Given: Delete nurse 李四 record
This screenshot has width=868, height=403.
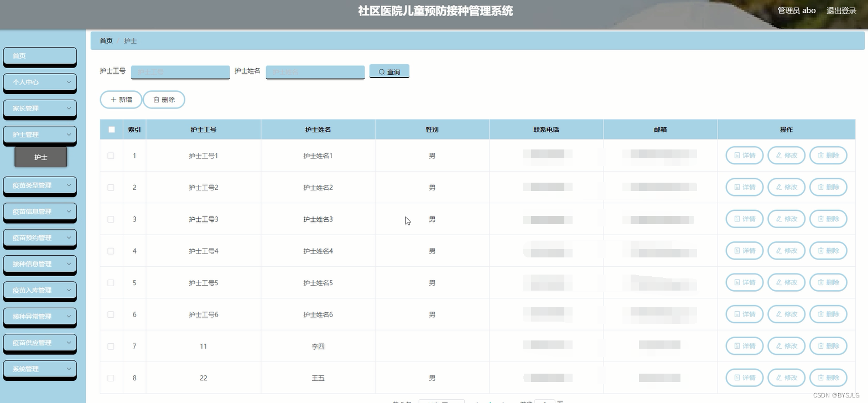Looking at the screenshot, I should [828, 346].
